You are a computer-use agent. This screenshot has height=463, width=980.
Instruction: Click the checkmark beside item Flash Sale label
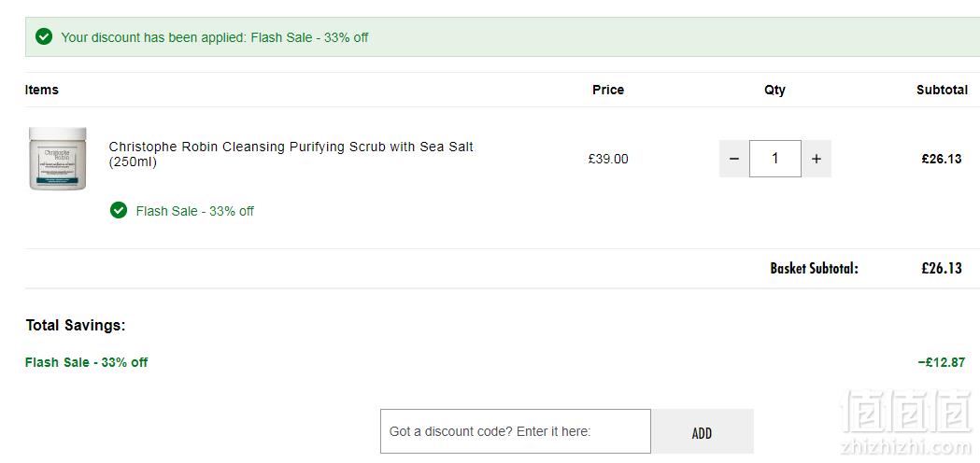coord(118,211)
